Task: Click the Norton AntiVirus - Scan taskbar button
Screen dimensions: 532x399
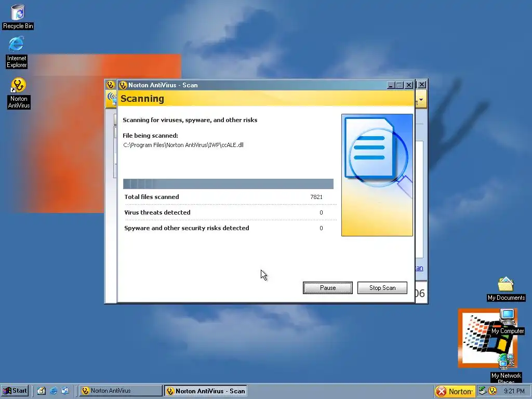Action: [205, 391]
